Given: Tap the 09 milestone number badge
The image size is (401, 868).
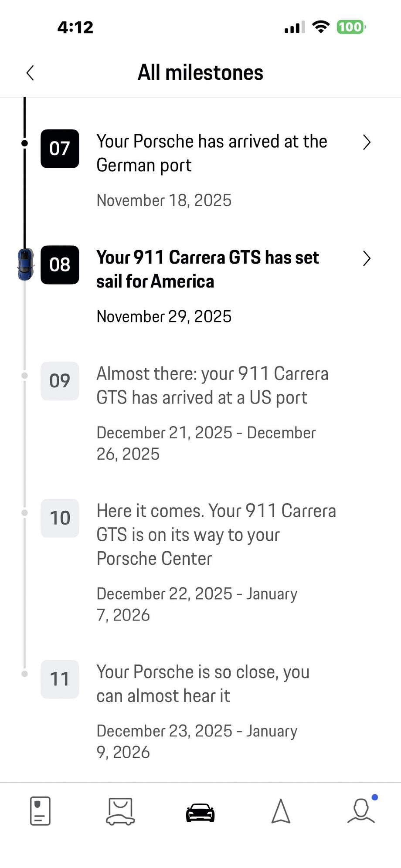Looking at the screenshot, I should click(x=60, y=381).
